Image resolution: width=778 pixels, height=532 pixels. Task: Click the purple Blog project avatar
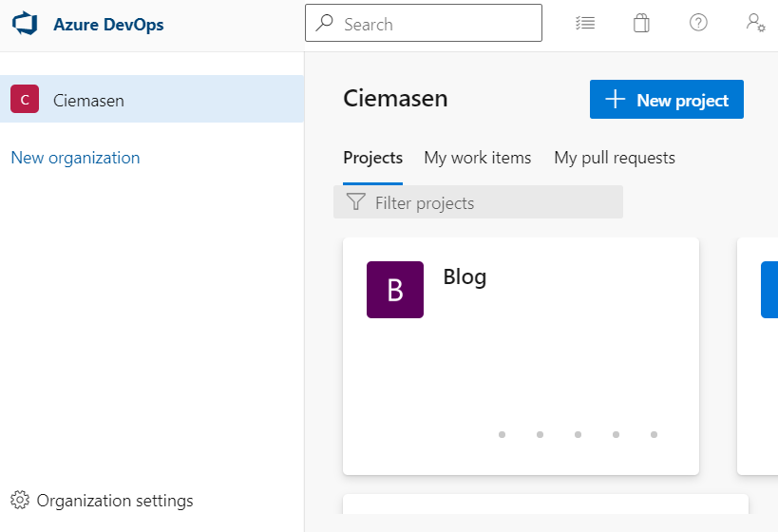click(395, 290)
